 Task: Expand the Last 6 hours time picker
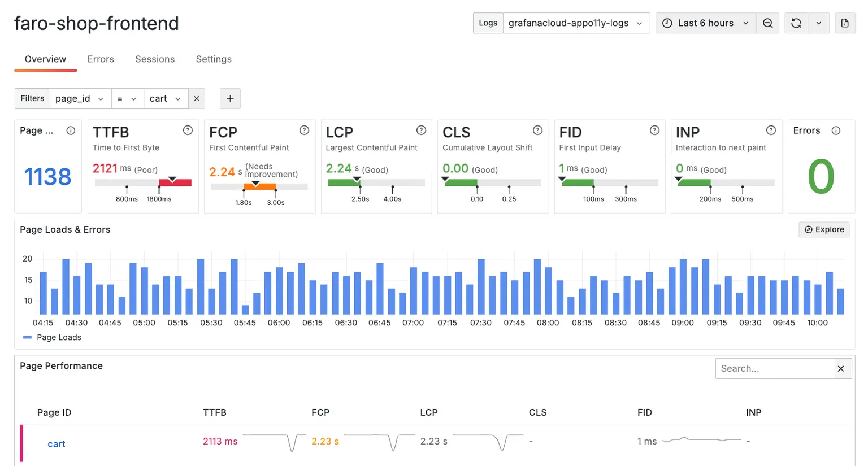point(705,23)
